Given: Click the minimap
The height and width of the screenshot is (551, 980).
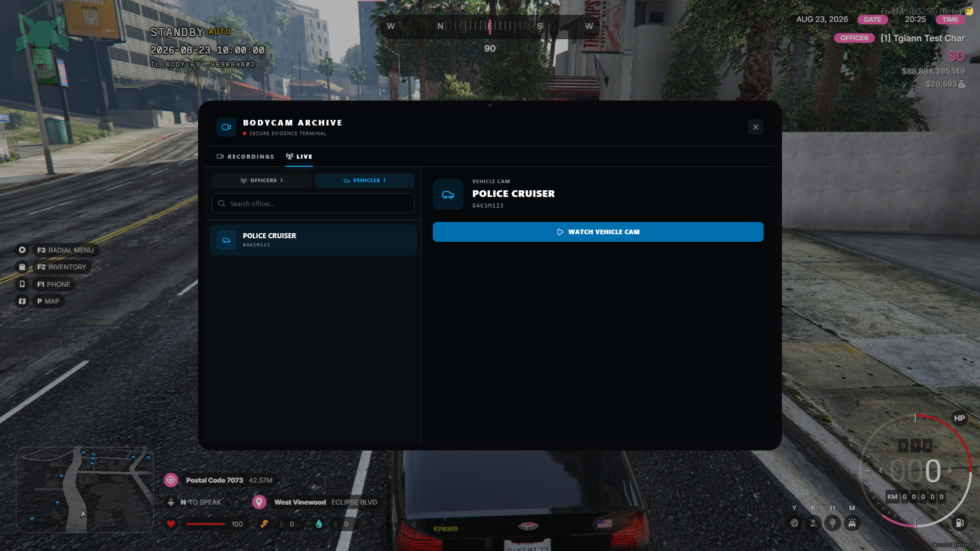Looking at the screenshot, I should click(x=85, y=490).
